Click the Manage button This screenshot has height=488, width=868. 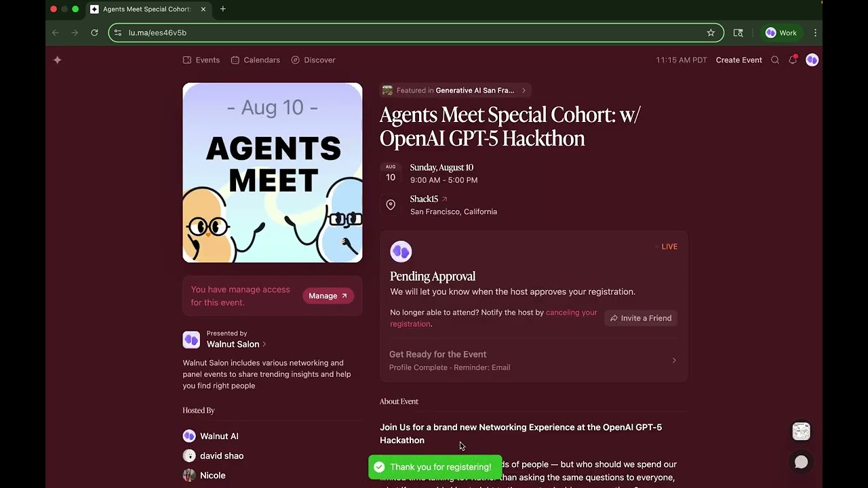click(x=328, y=296)
